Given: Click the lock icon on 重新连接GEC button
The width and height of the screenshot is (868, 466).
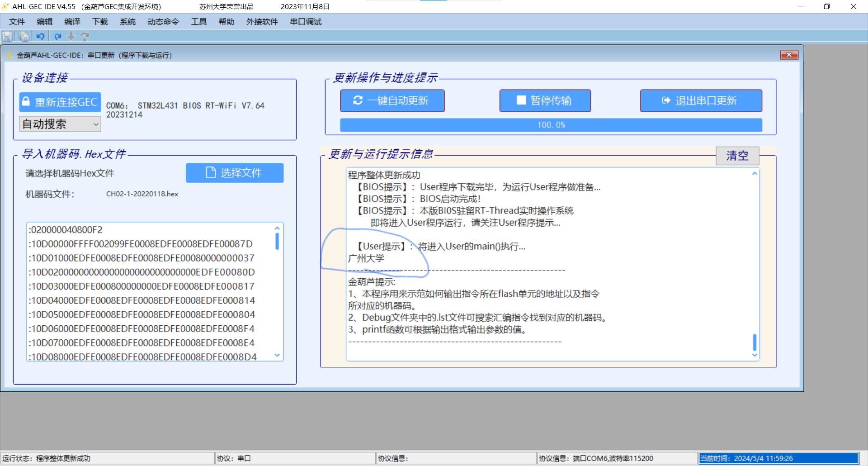Looking at the screenshot, I should point(26,102).
